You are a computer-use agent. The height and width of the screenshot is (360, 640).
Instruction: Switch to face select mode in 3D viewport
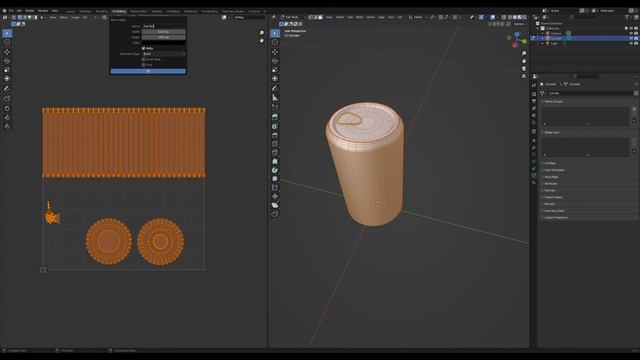pos(320,17)
